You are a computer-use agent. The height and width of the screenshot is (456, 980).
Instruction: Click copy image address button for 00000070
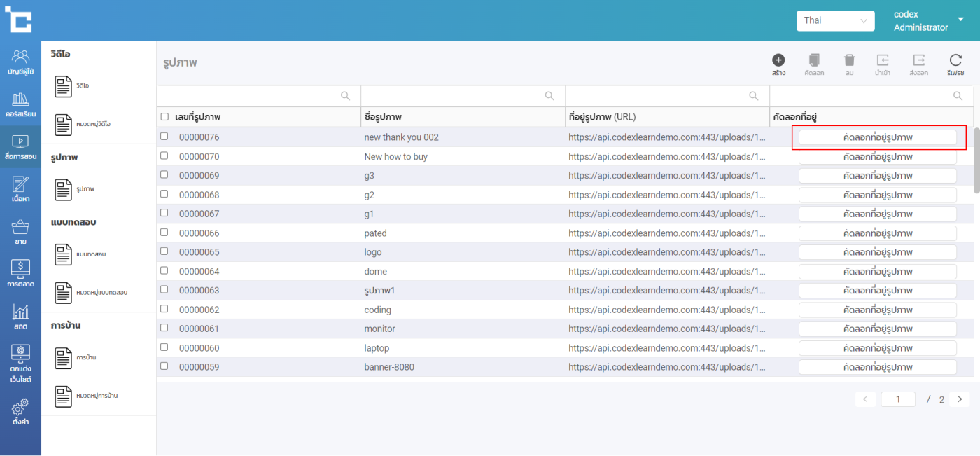[877, 157]
